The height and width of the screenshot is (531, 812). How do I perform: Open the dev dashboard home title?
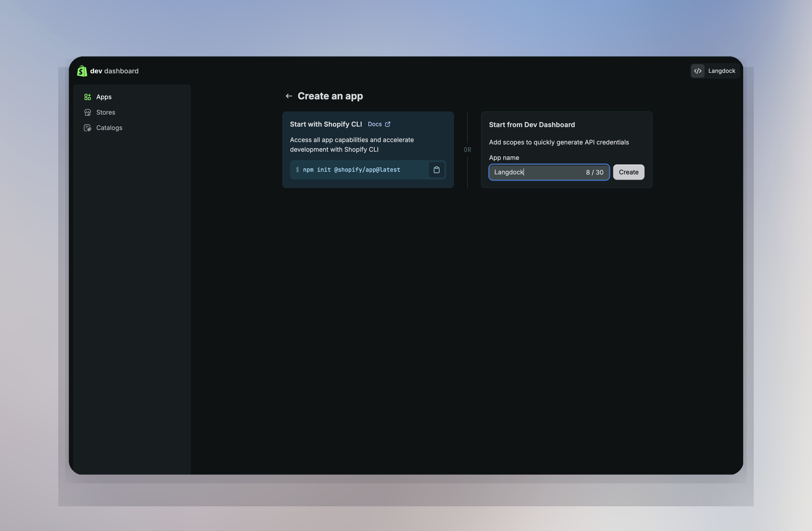[x=114, y=71]
